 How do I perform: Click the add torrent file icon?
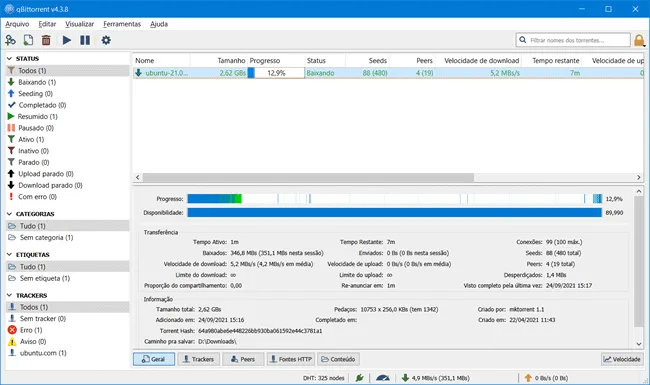(x=28, y=40)
